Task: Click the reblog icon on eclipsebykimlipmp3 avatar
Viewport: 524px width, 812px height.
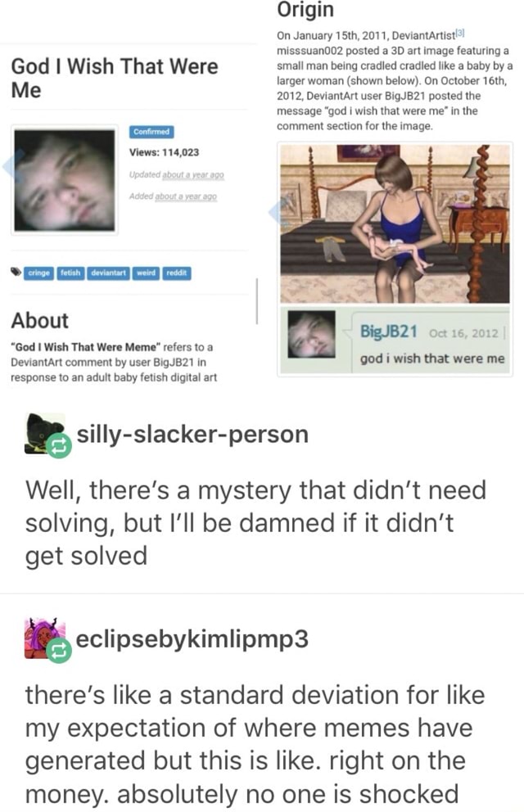Action: pos(58,651)
